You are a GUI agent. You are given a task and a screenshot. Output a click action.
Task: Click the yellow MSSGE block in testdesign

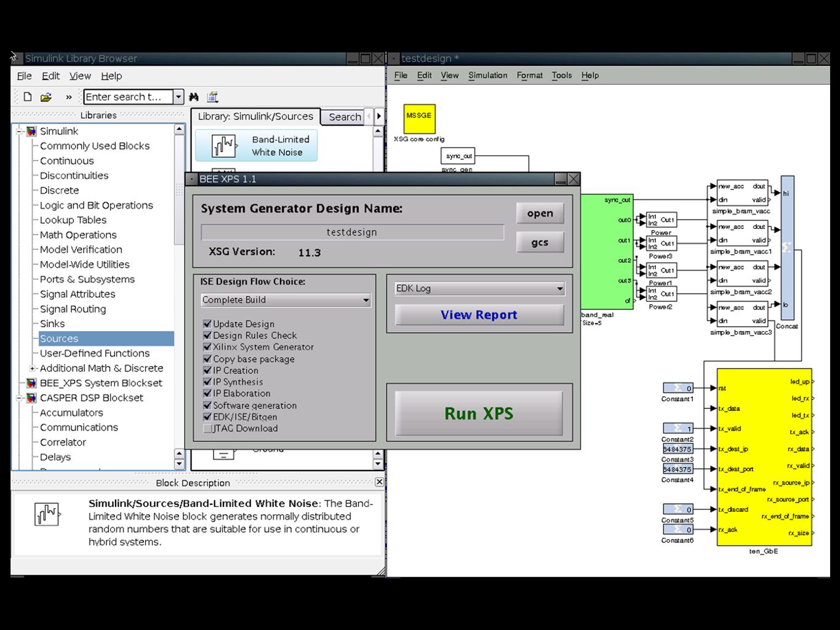[x=419, y=119]
